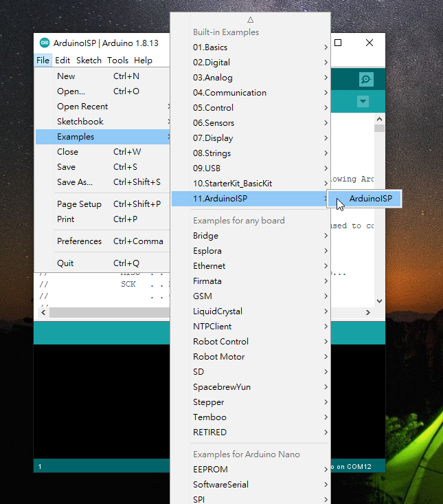Open the sketch tab dropdown arrow

(363, 102)
